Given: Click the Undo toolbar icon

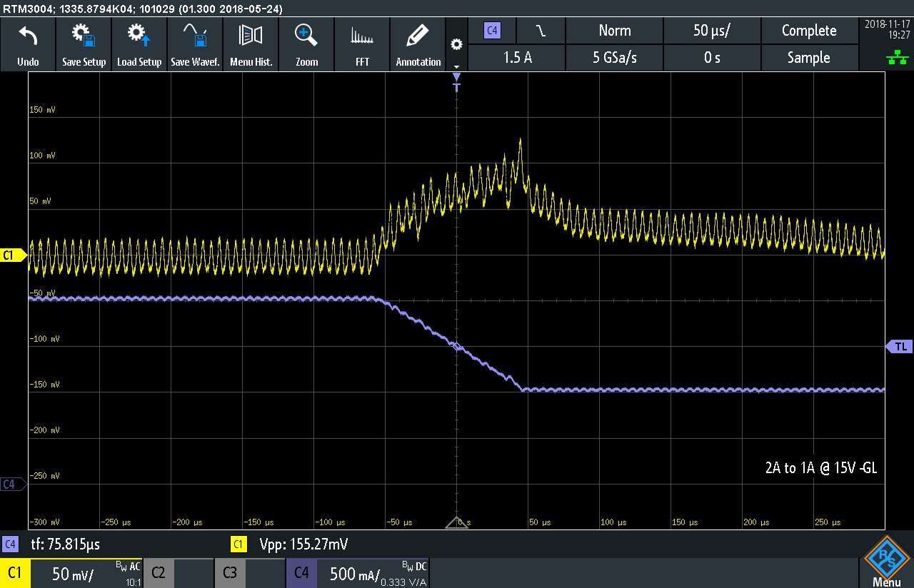Looking at the screenshot, I should [x=28, y=44].
